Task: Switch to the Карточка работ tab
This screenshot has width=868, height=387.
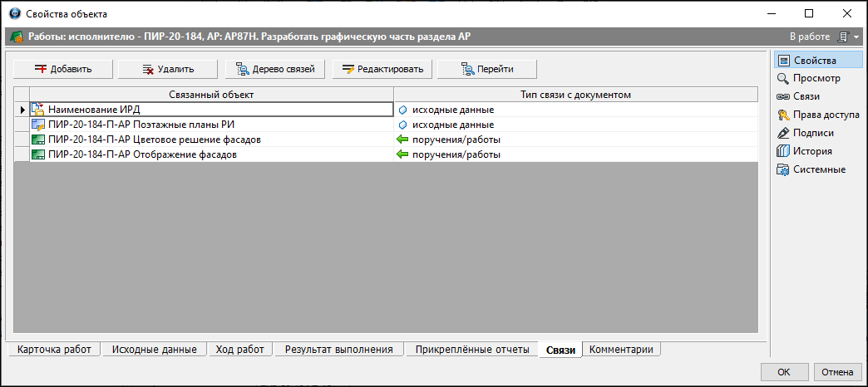Action: coord(54,350)
